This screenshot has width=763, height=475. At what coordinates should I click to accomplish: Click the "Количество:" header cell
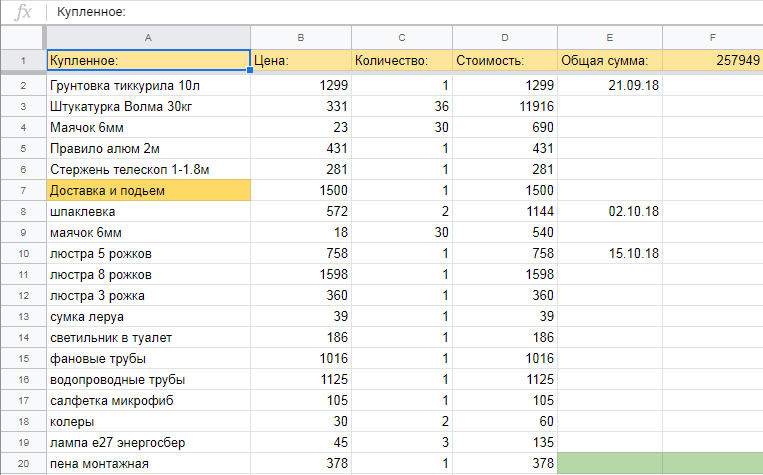pyautogui.click(x=402, y=61)
